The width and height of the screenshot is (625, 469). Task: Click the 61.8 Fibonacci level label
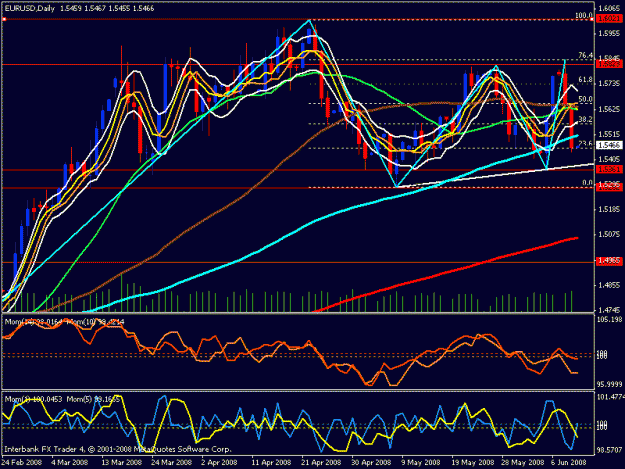pyautogui.click(x=585, y=80)
